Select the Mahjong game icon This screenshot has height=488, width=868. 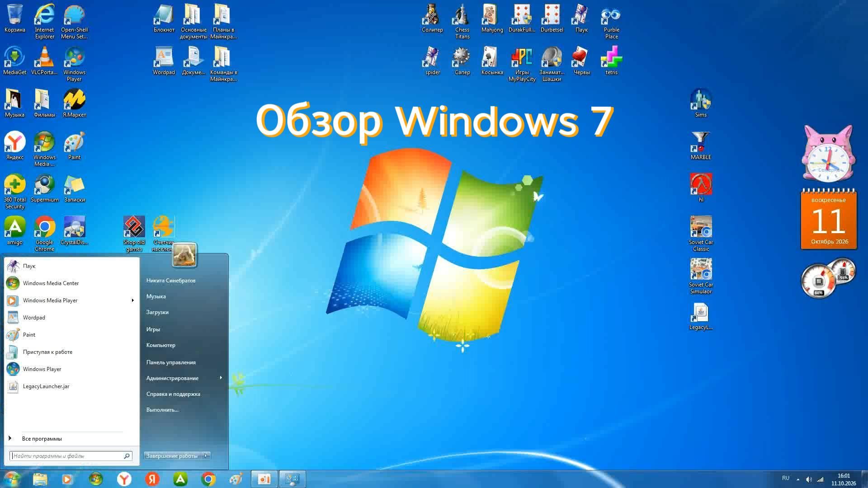click(x=492, y=18)
